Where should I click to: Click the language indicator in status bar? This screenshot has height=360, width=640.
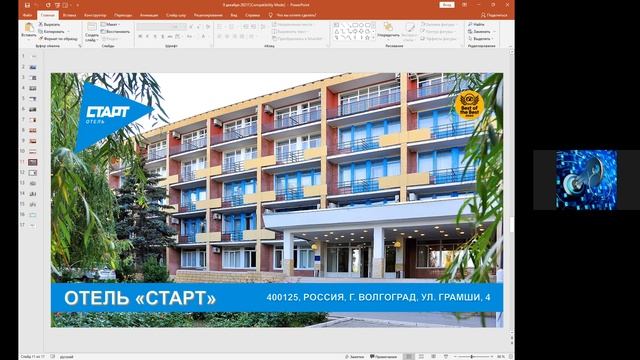(x=67, y=357)
